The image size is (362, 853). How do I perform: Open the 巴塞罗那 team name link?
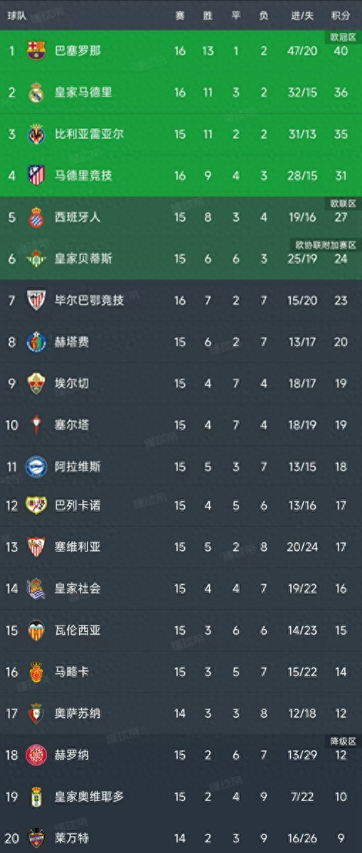(78, 51)
